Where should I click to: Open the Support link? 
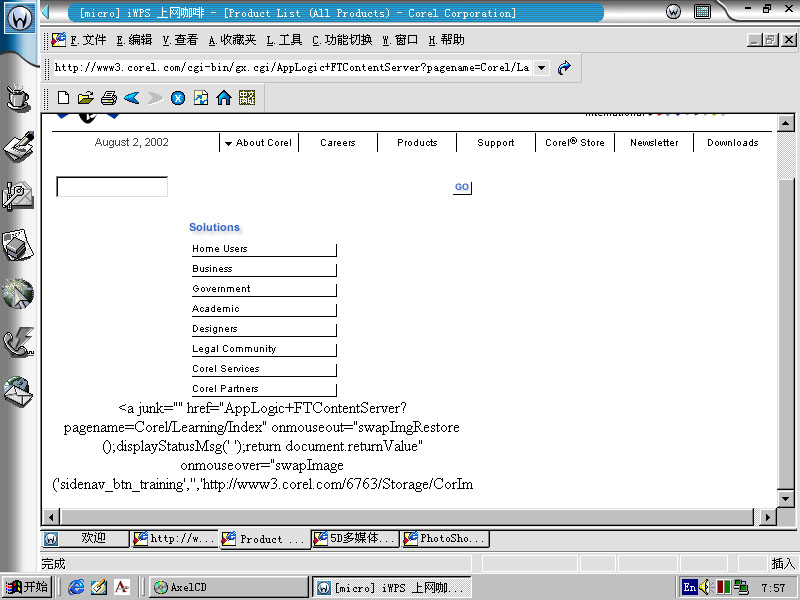tap(496, 143)
